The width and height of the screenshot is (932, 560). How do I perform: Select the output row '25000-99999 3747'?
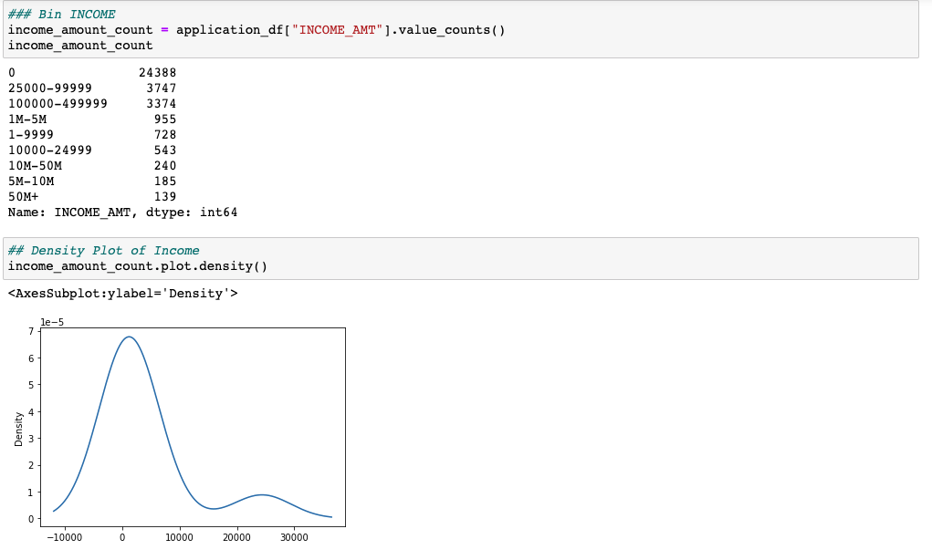coord(92,88)
